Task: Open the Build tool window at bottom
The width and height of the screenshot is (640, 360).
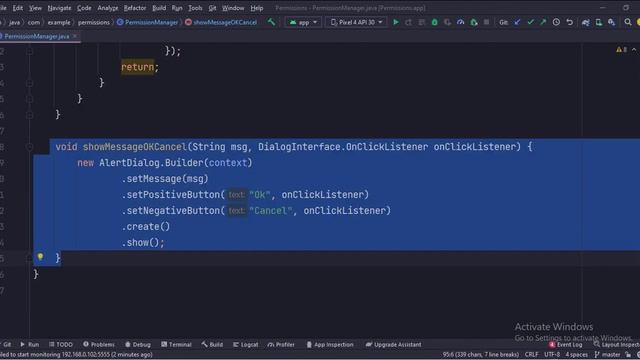Action: [x=212, y=344]
